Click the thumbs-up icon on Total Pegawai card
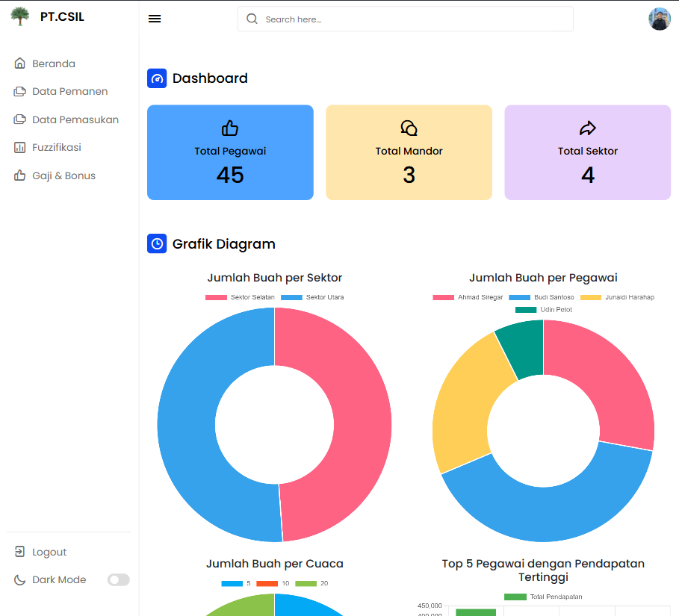 [230, 128]
